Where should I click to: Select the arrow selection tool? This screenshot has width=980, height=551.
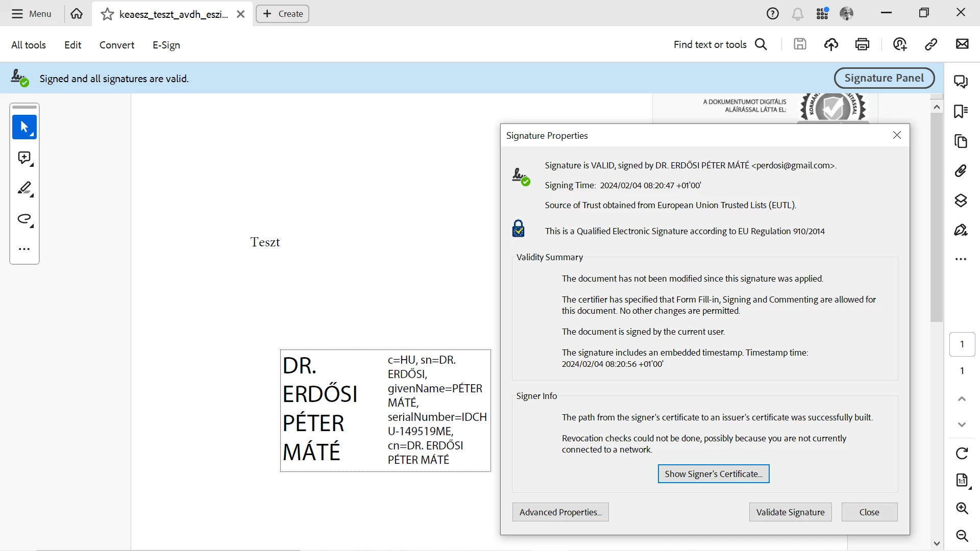pos(24,127)
